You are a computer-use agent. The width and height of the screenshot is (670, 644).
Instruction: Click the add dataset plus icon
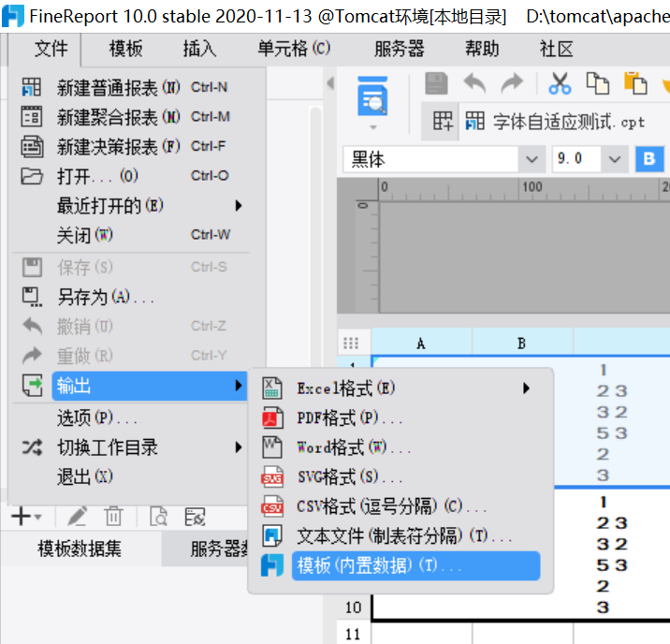click(22, 516)
